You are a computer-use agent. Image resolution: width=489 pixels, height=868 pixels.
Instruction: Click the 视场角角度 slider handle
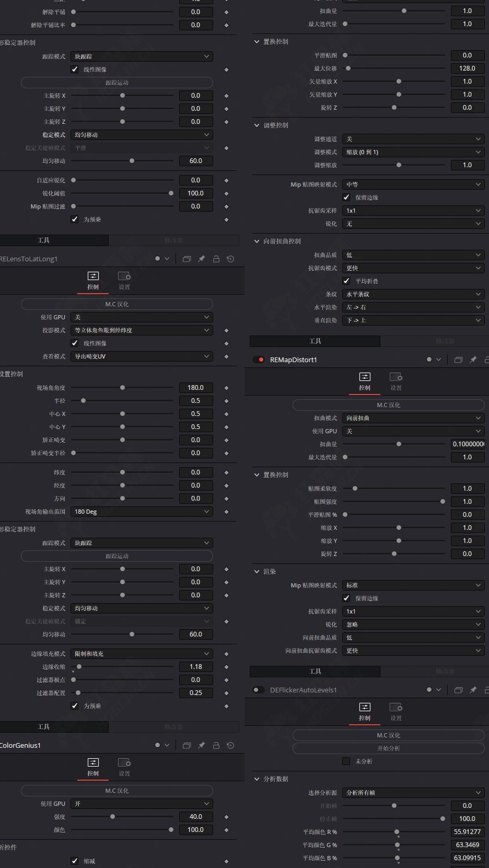[x=122, y=388]
